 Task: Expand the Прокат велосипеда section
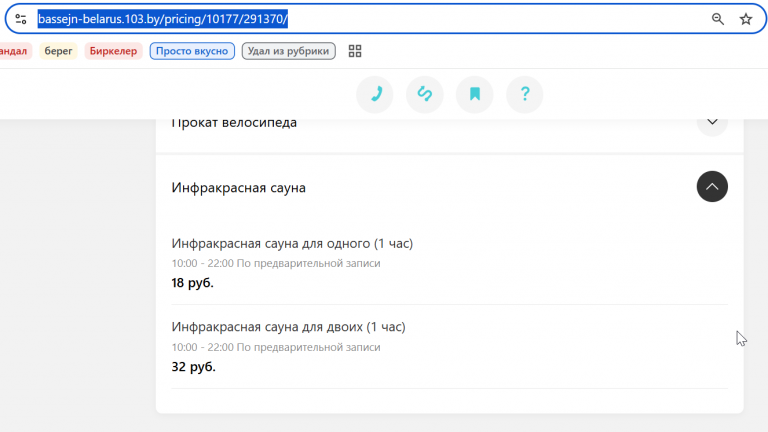712,122
